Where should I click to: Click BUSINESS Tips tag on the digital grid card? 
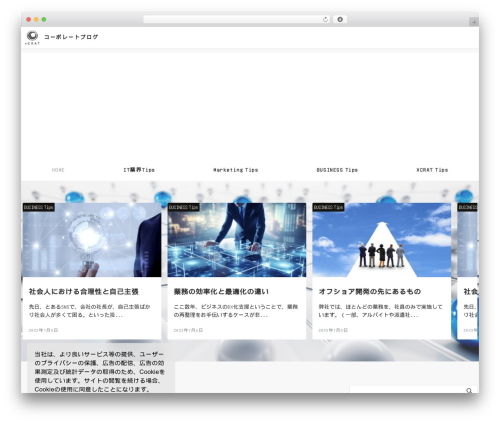[183, 207]
